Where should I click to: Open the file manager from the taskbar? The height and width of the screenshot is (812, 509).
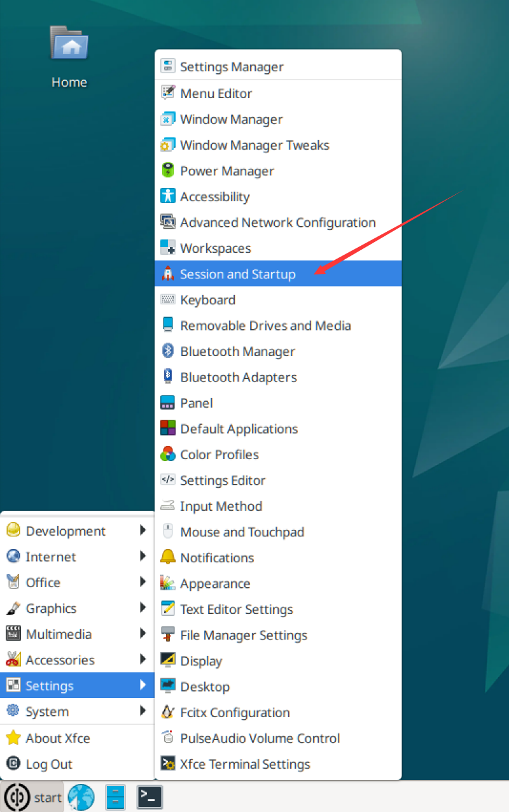click(115, 797)
